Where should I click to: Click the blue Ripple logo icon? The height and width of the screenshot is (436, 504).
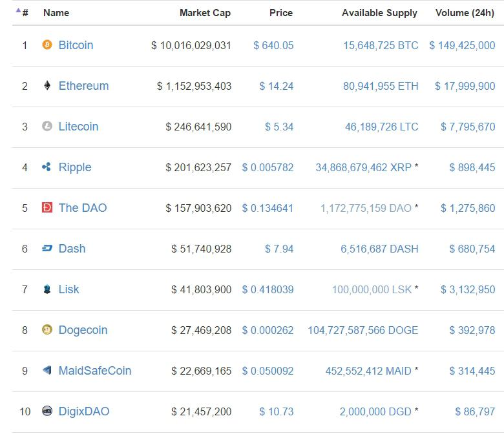coord(47,167)
